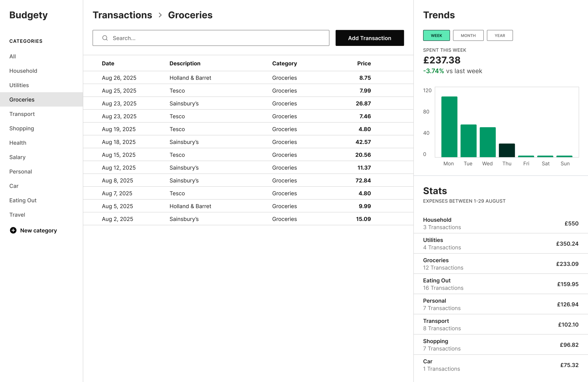Viewport: 588px width, 382px height.
Task: Select the Travel category
Action: [x=17, y=214]
